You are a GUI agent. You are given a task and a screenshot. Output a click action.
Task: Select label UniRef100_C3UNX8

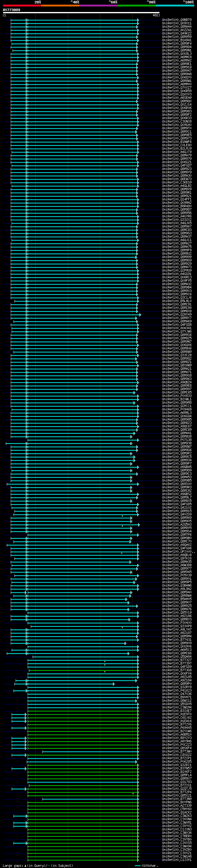point(177,121)
